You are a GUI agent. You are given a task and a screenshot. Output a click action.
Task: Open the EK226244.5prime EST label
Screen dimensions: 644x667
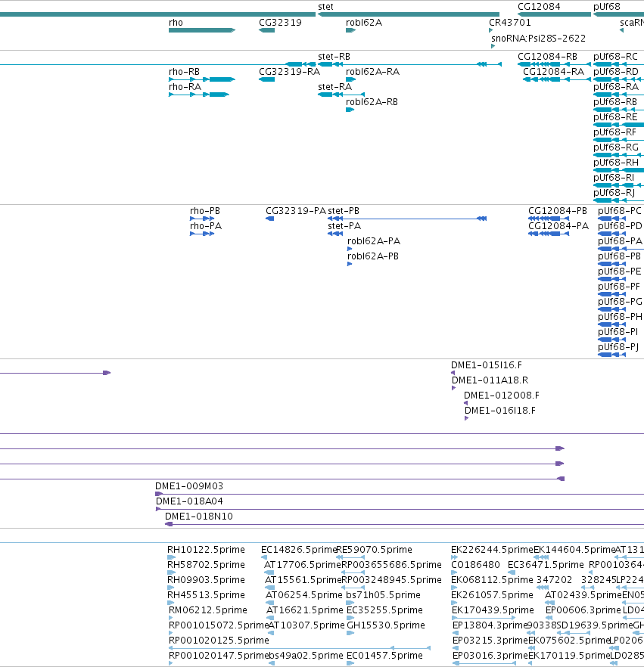[492, 550]
